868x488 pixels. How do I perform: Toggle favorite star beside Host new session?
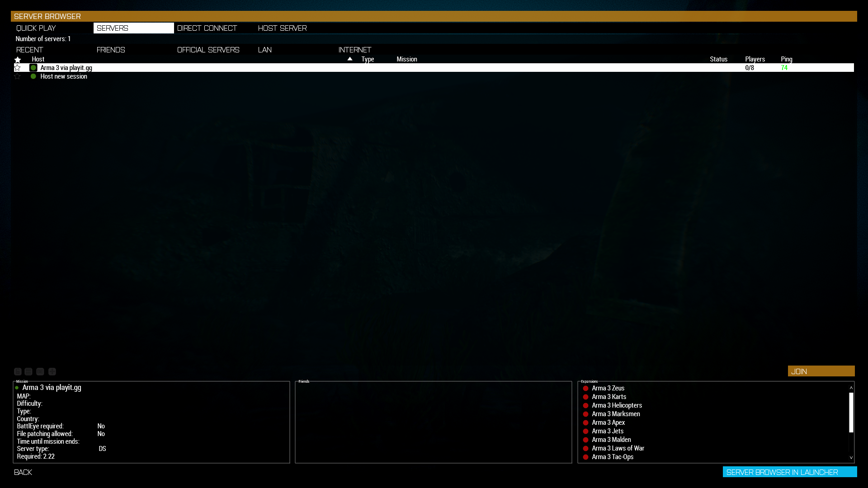(x=17, y=76)
